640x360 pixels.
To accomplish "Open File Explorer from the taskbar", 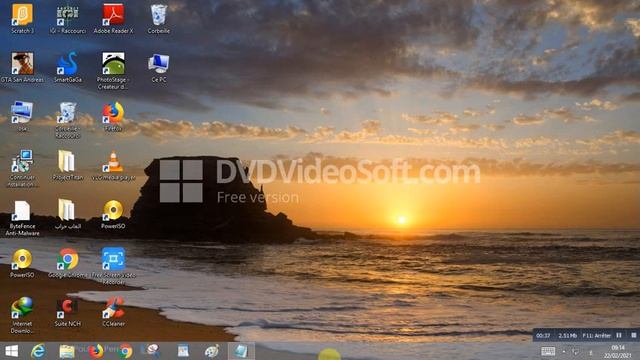I will 67,351.
